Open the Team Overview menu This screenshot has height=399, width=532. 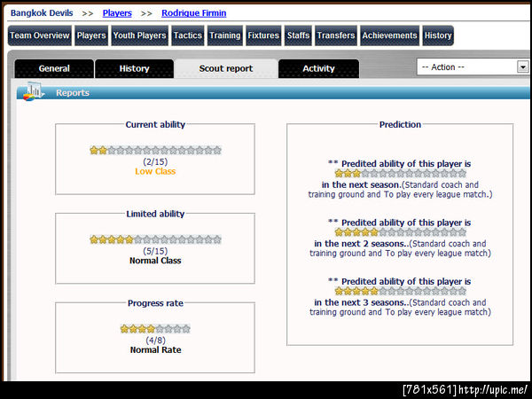coord(40,35)
